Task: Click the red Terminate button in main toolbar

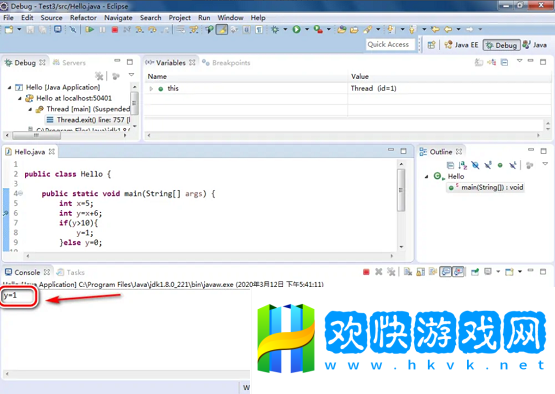Action: pyautogui.click(x=115, y=30)
